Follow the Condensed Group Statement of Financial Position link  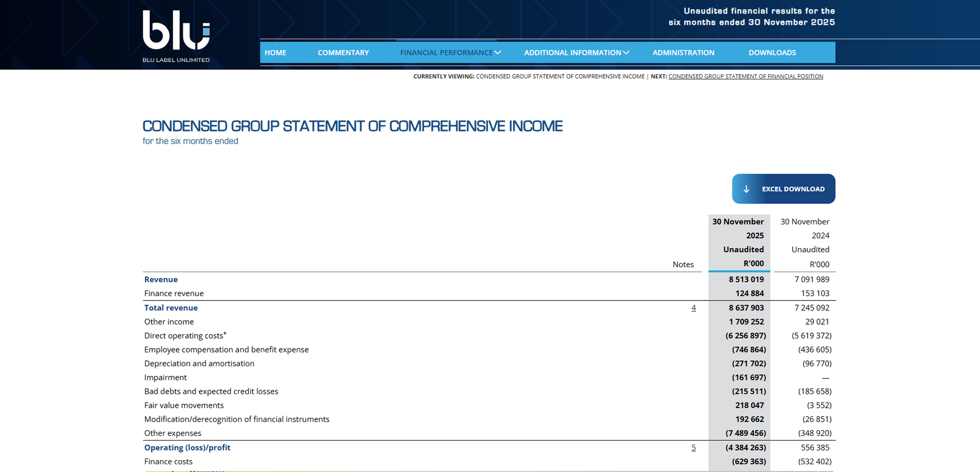click(x=746, y=76)
